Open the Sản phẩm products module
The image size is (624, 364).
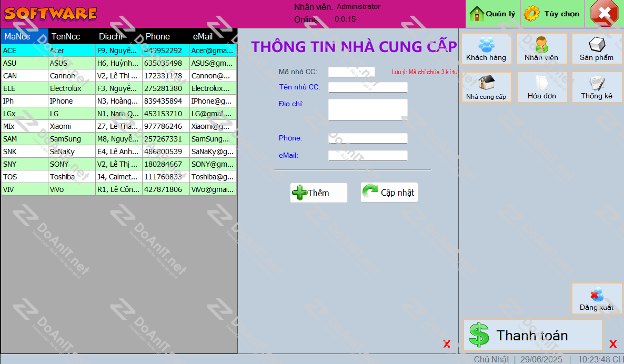(597, 48)
